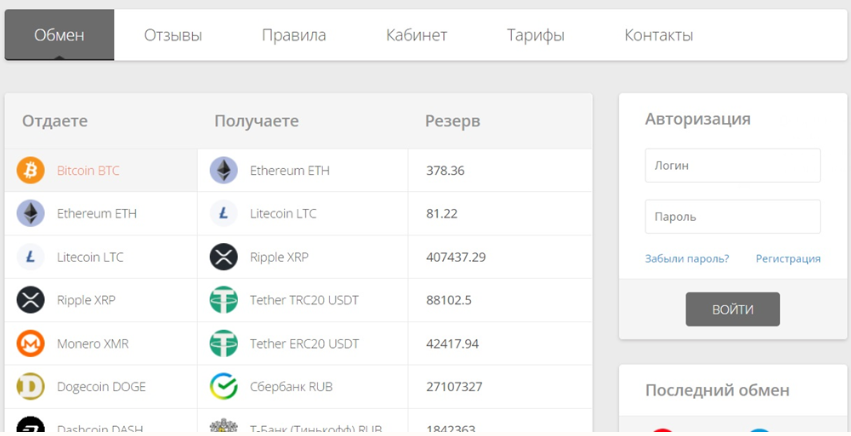Click the Bitcoin icon in Отдаете column
The width and height of the screenshot is (851, 436).
click(31, 171)
